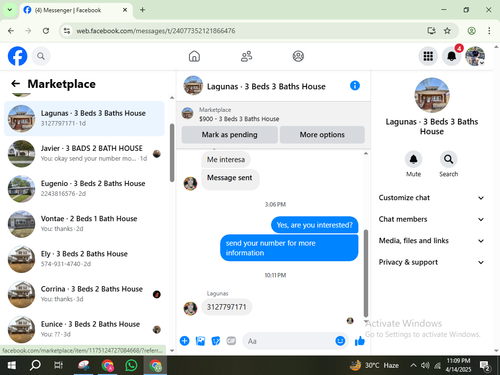Open the Menu grid icon

(x=428, y=56)
